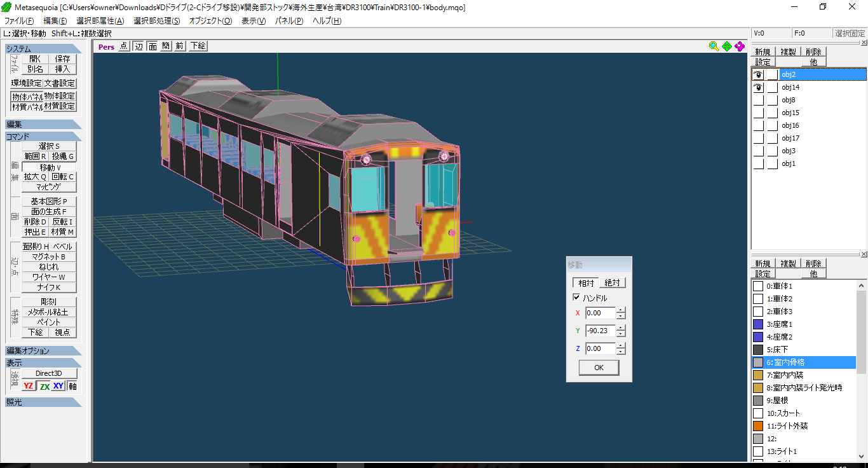This screenshot has width=868, height=468.
Task: Toggle 辺 edge display in viewport header
Action: coord(139,46)
